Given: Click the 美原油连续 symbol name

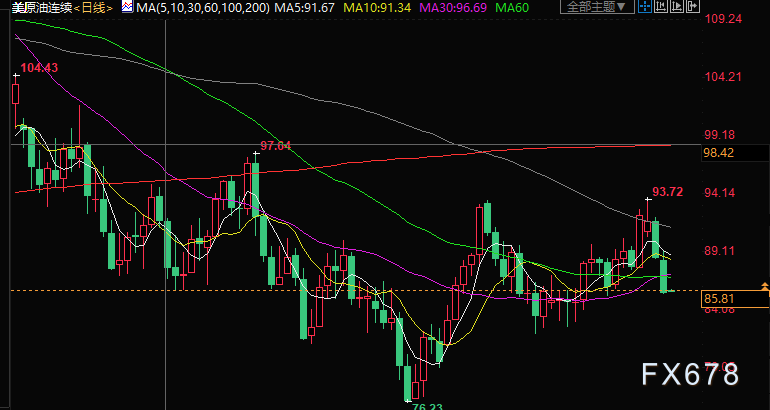Looking at the screenshot, I should tap(41, 7).
